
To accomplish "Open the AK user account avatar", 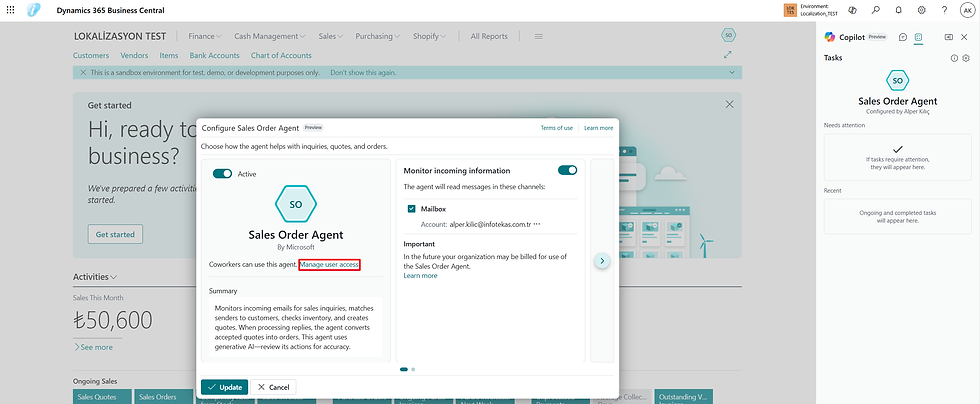I will (966, 10).
